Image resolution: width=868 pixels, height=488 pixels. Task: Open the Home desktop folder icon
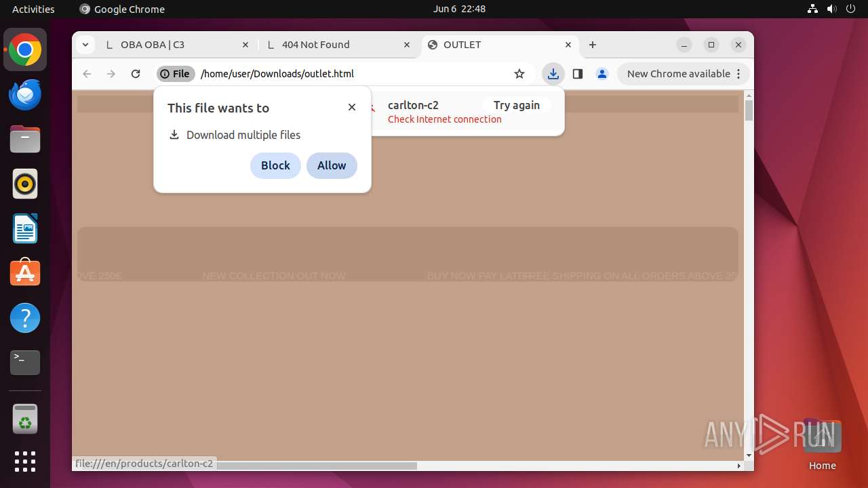(x=822, y=445)
